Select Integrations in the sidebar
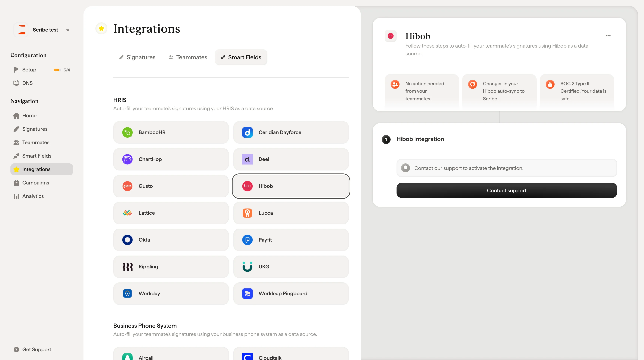The height and width of the screenshot is (360, 644). (x=42, y=169)
